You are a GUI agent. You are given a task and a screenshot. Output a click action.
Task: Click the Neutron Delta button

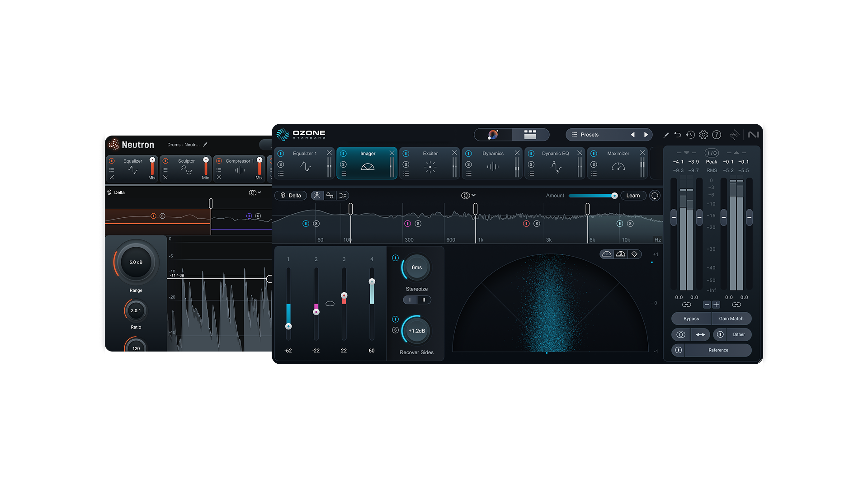pos(116,192)
